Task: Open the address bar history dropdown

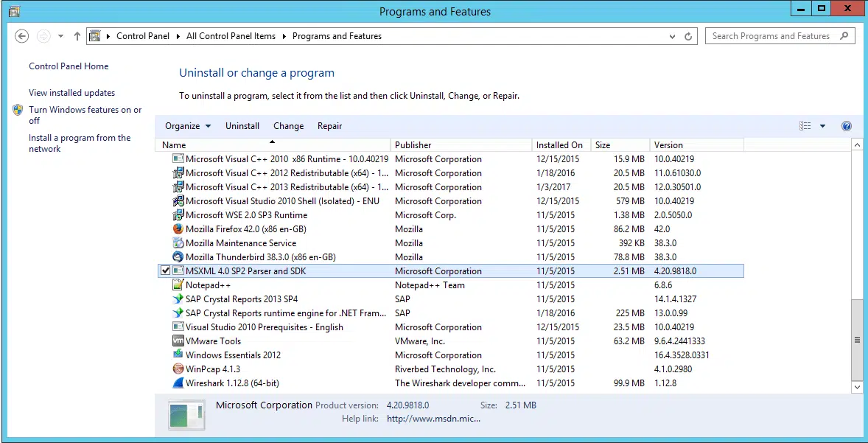Action: [672, 37]
